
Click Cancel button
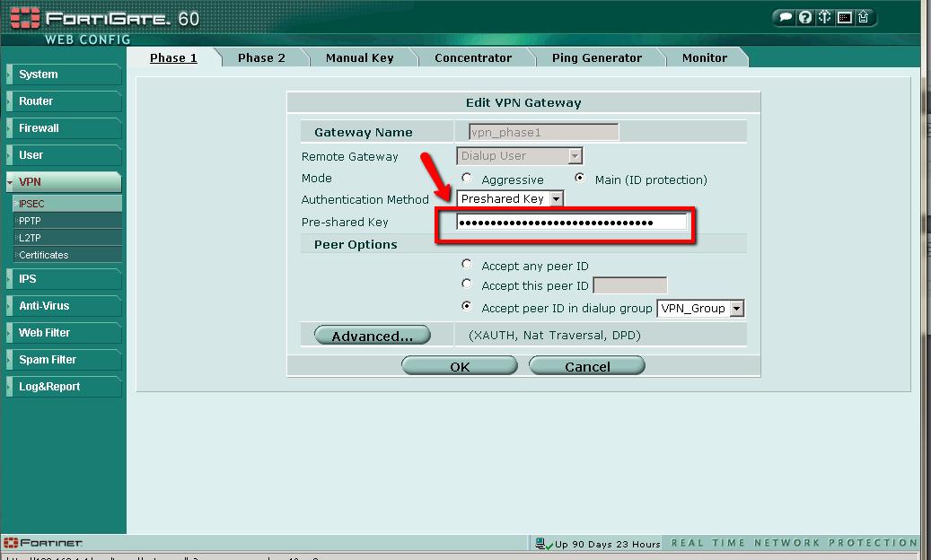[587, 367]
